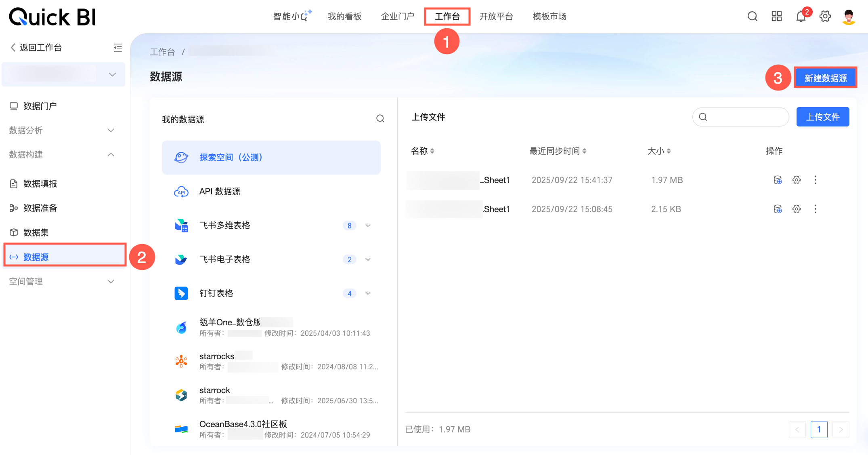
Task: Open settings gear for second Sheet1 file
Action: coord(796,209)
